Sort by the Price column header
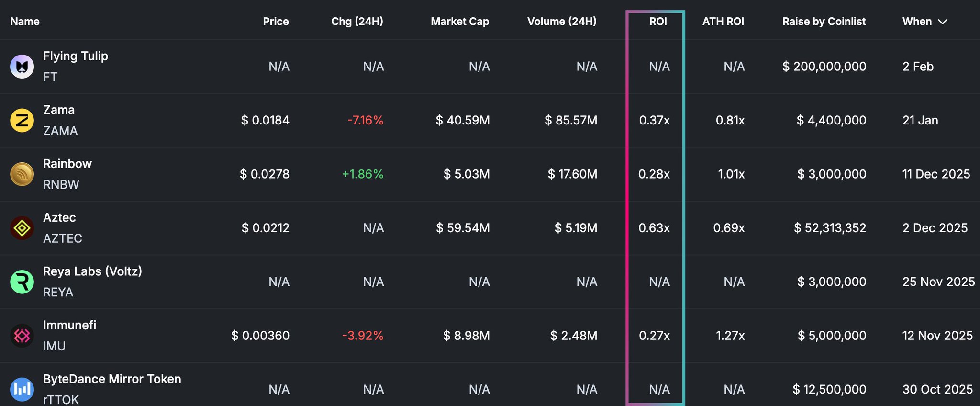This screenshot has width=980, height=406. coord(276,22)
